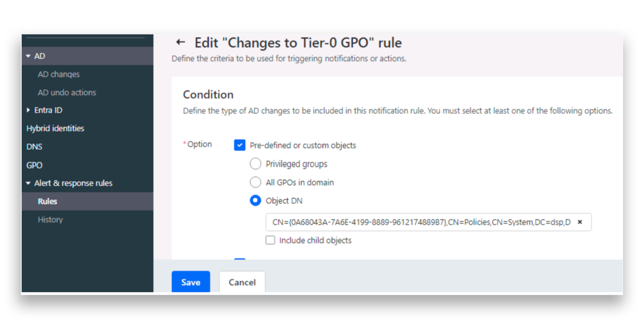Clear the Object DN input field
This screenshot has height=329, width=644.
point(580,222)
